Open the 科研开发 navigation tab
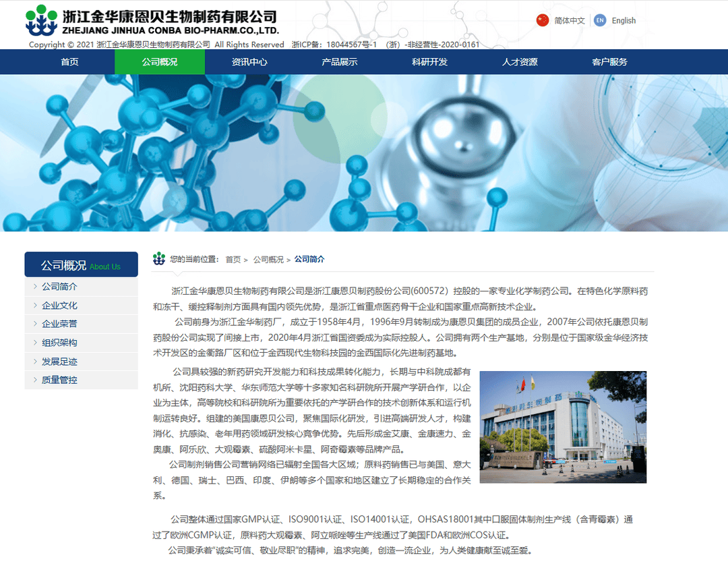 click(430, 62)
